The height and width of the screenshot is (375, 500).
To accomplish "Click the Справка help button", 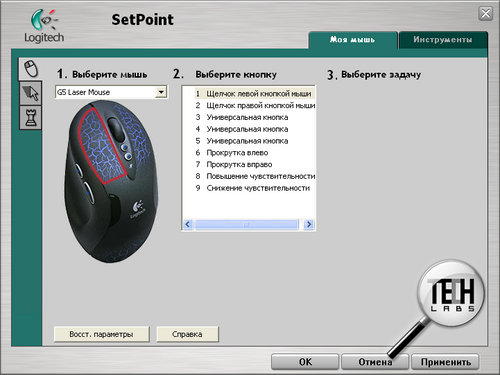I will [187, 334].
